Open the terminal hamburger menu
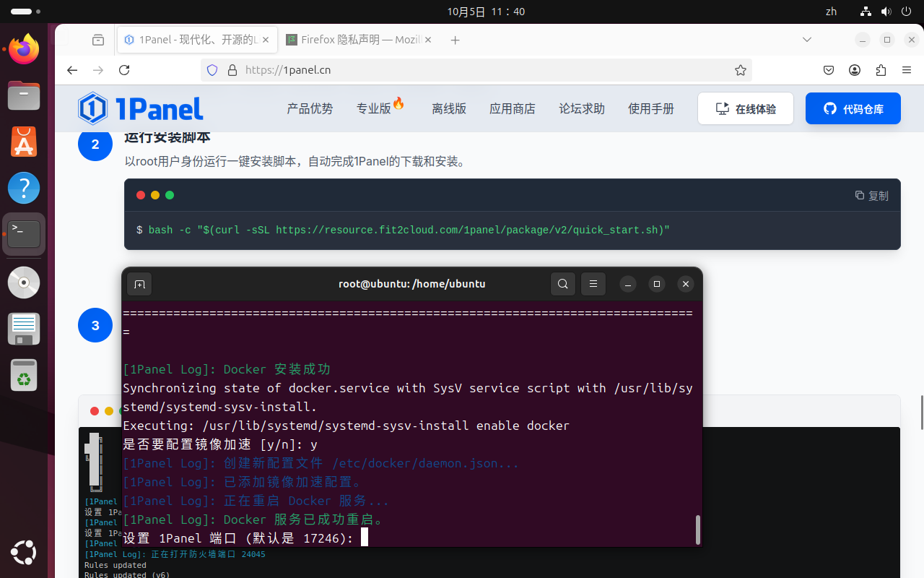The height and width of the screenshot is (578, 924). pos(593,284)
